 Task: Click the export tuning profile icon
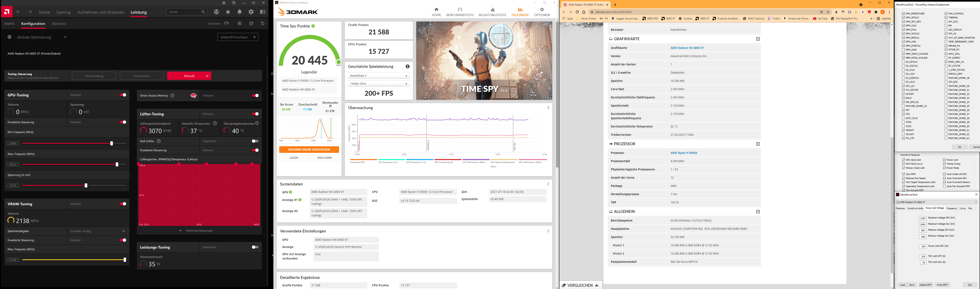coord(251,23)
